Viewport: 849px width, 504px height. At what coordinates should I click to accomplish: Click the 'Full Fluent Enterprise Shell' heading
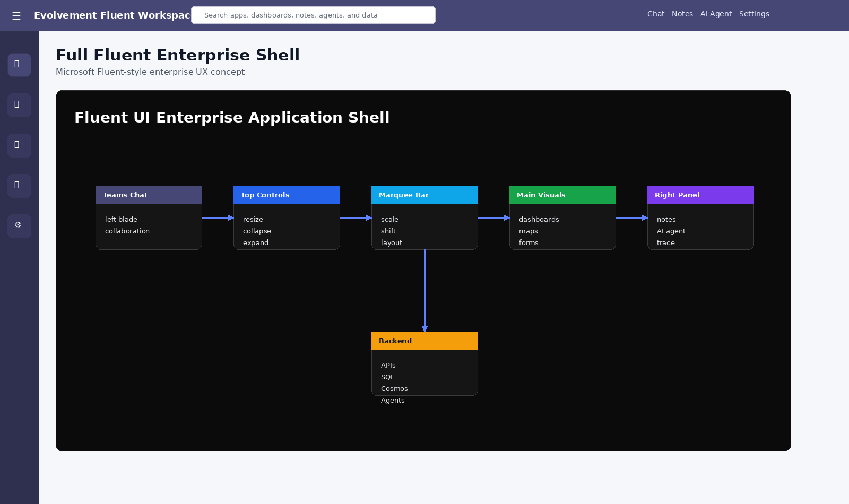pos(178,55)
